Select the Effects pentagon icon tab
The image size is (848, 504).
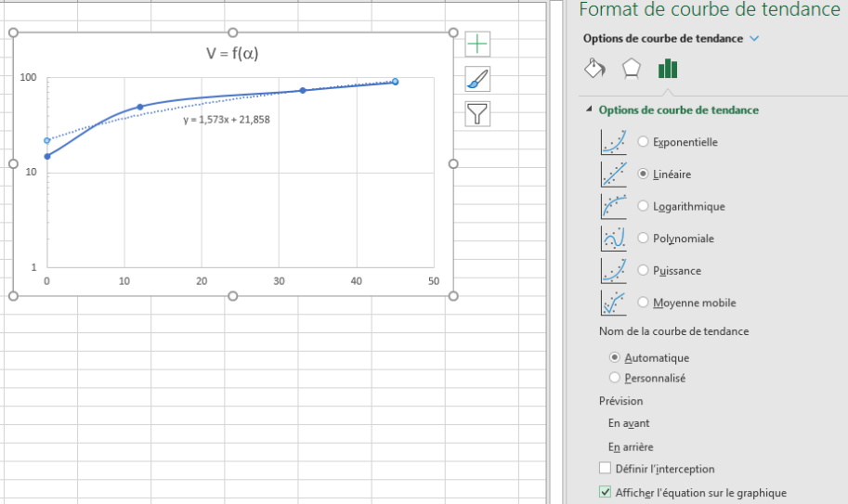tap(631, 70)
